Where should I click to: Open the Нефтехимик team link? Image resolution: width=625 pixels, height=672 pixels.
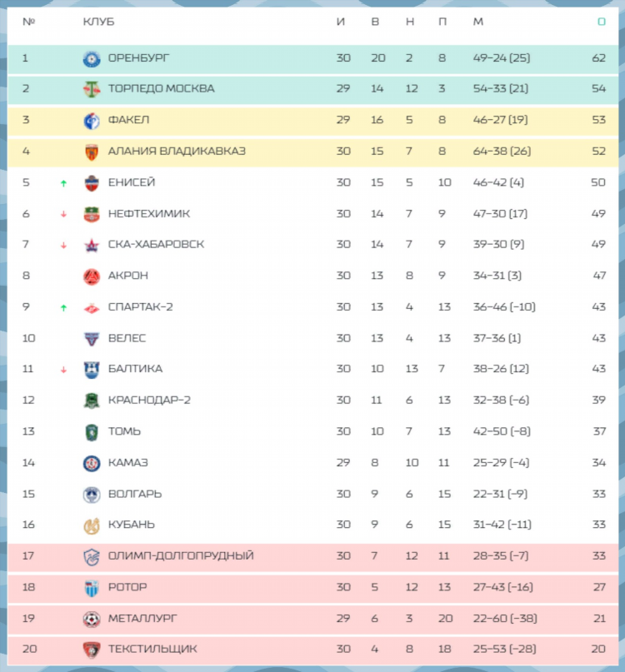click(148, 213)
